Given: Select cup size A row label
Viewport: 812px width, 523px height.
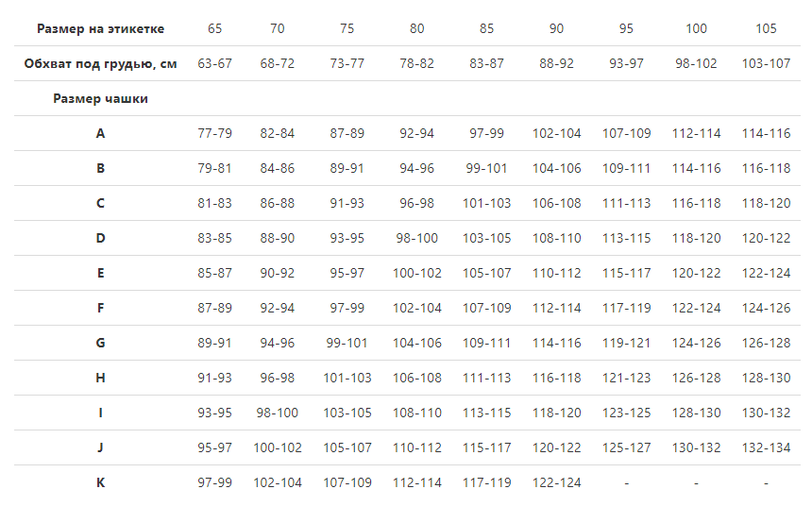Looking at the screenshot, I should (100, 134).
